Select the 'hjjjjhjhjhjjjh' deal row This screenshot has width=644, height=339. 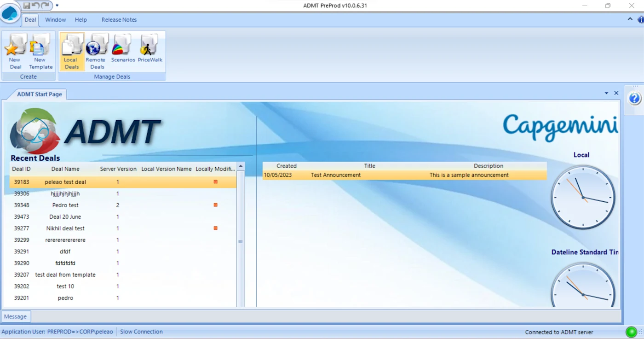[x=123, y=193]
